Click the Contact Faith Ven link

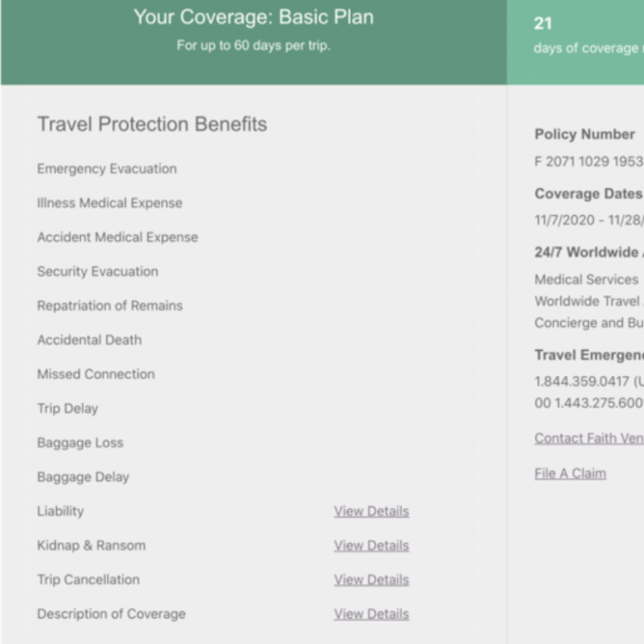pyautogui.click(x=588, y=439)
